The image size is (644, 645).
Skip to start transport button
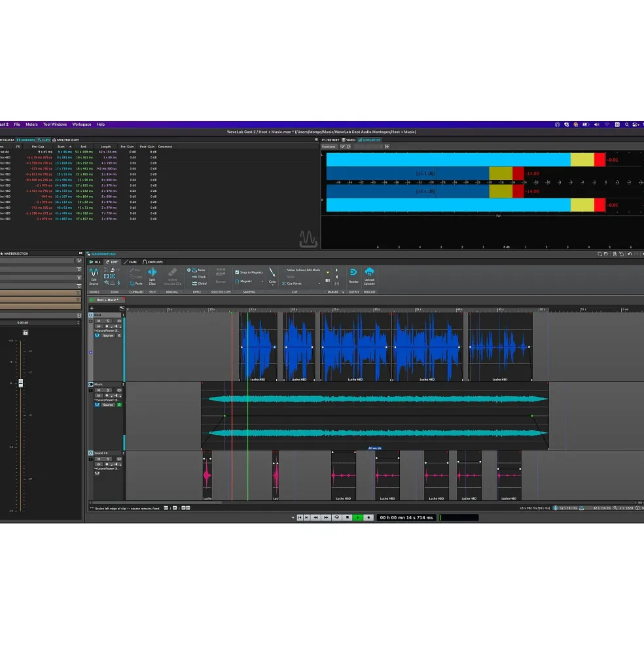pyautogui.click(x=300, y=517)
